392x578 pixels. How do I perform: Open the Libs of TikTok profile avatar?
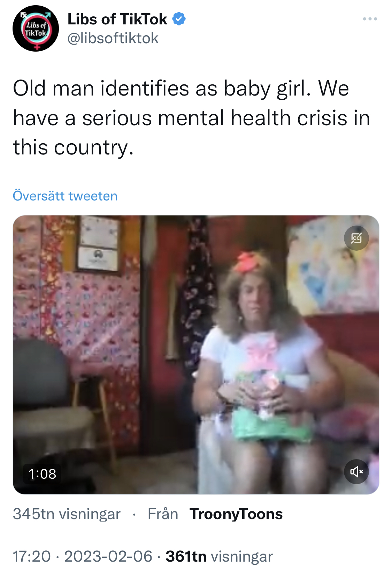coord(36,28)
